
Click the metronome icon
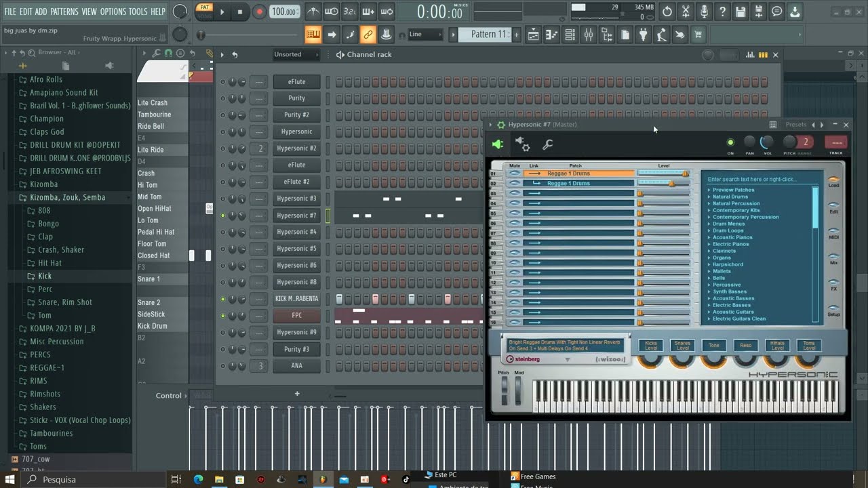[313, 12]
